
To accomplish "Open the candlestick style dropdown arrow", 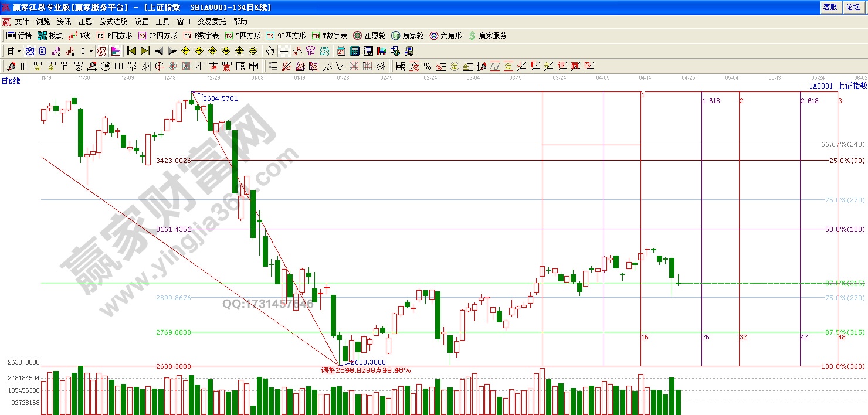I will [x=91, y=51].
